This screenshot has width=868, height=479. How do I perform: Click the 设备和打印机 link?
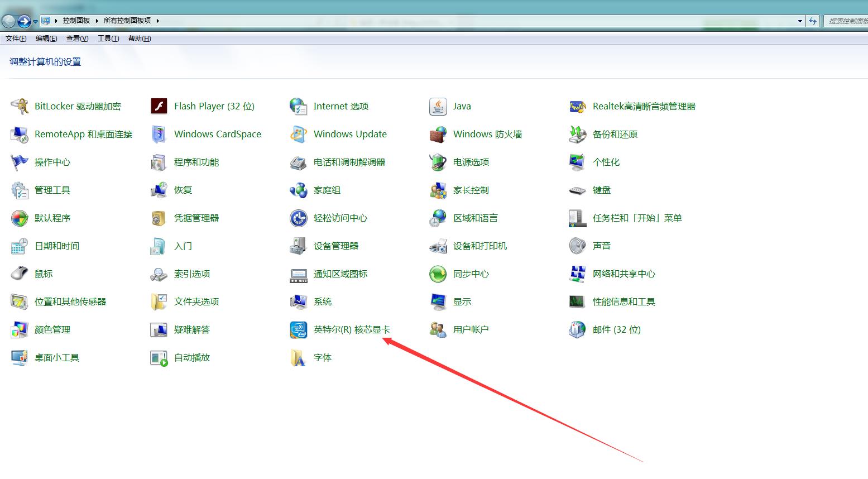click(x=480, y=246)
